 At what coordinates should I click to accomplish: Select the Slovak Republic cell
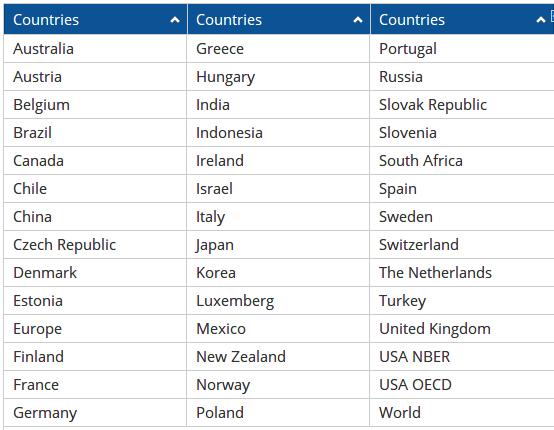click(x=433, y=105)
